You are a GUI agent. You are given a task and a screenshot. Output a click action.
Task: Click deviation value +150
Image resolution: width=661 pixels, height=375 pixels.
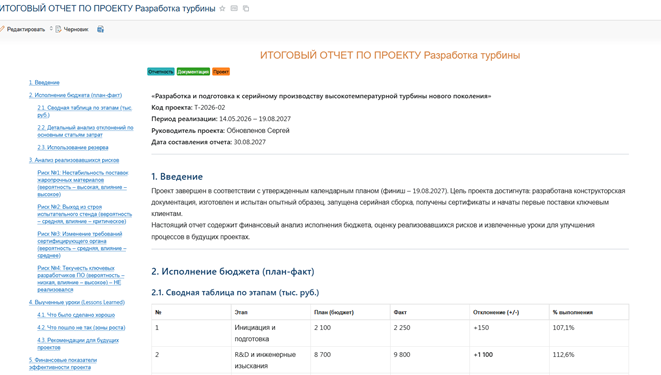[481, 327]
